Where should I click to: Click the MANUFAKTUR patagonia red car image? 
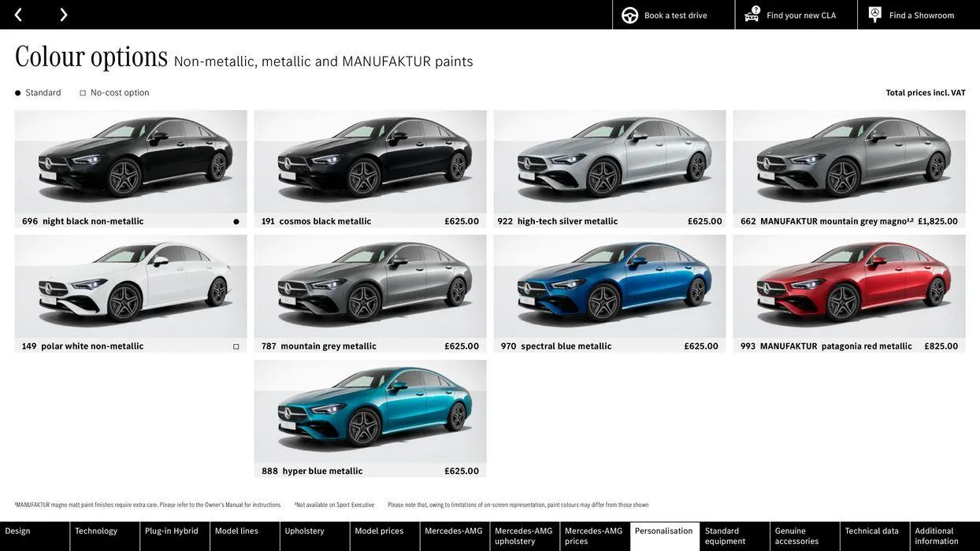849,282
